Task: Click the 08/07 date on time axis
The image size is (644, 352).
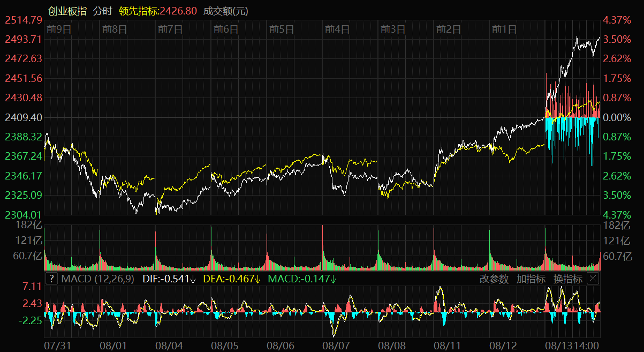Action: point(337,346)
